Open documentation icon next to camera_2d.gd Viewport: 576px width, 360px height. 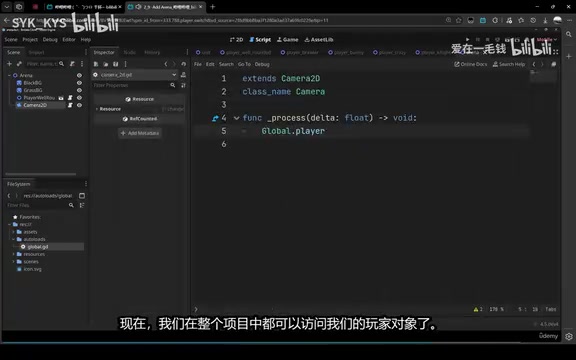point(183,75)
